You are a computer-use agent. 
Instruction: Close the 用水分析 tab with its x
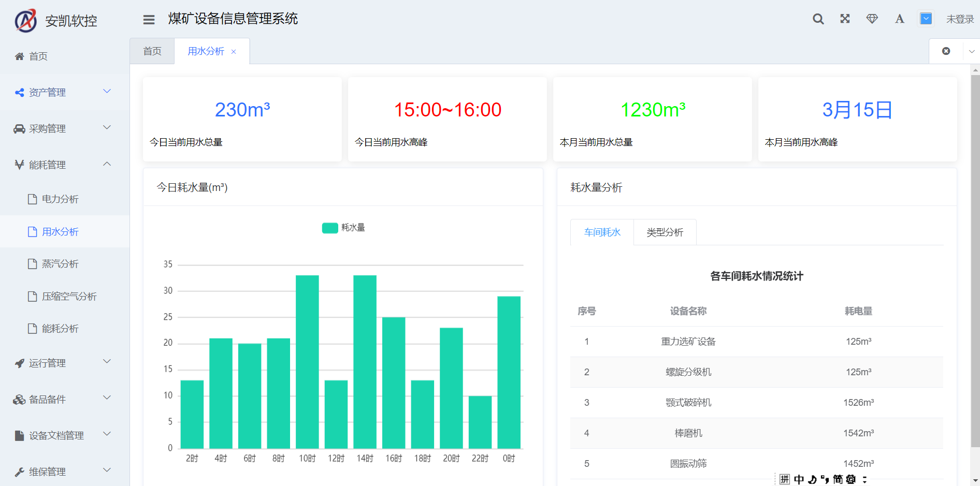point(234,52)
